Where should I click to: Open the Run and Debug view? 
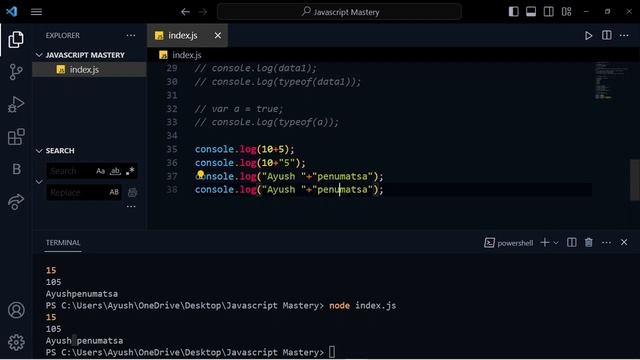[x=16, y=104]
